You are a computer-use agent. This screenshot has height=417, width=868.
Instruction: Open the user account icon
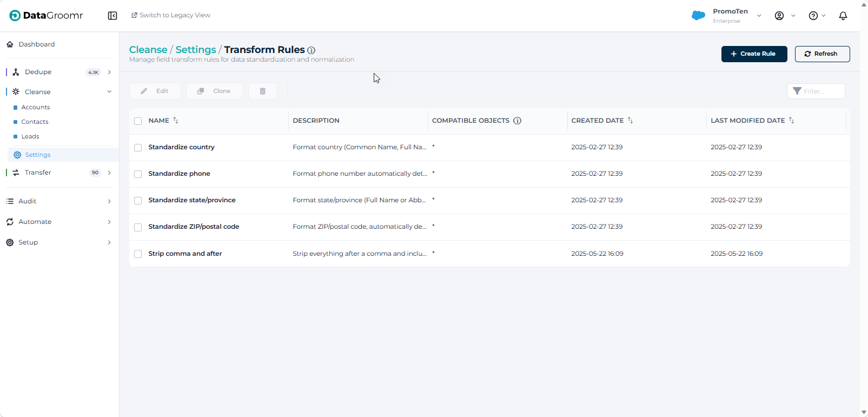click(x=779, y=16)
